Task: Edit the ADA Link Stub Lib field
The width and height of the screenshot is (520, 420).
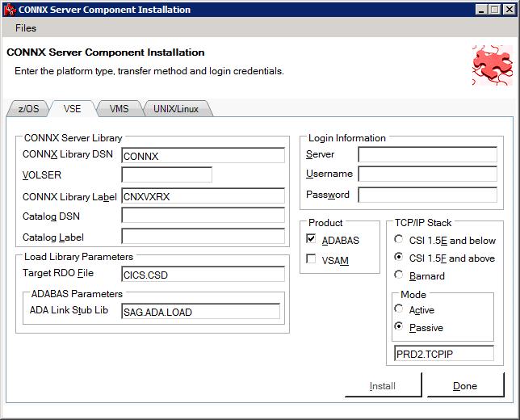Action: click(200, 312)
